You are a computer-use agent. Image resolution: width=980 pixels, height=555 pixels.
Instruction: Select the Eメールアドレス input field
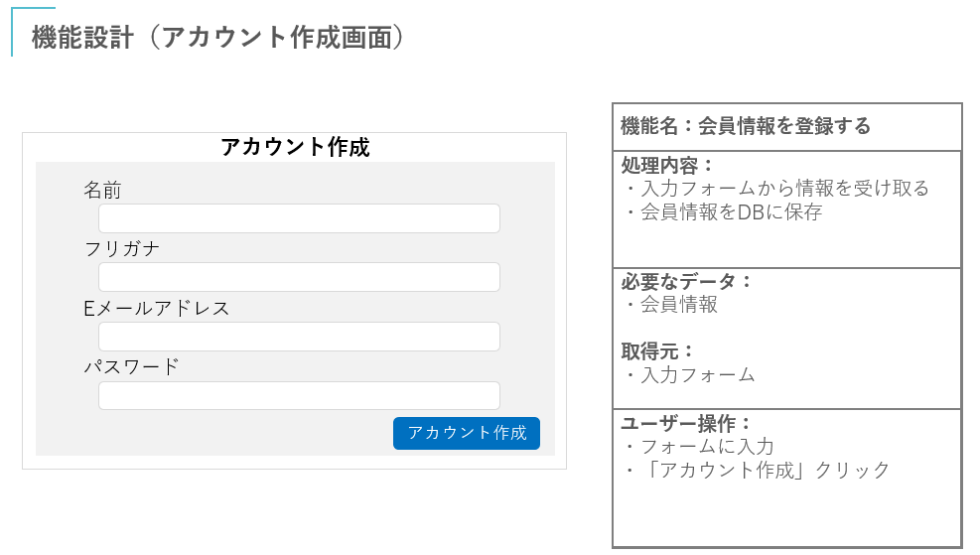pos(298,337)
